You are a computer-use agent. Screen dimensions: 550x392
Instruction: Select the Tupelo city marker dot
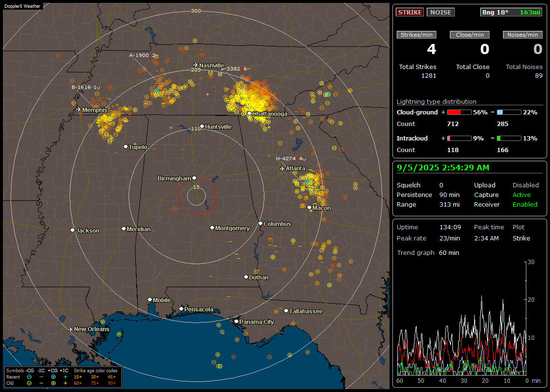pyautogui.click(x=126, y=146)
